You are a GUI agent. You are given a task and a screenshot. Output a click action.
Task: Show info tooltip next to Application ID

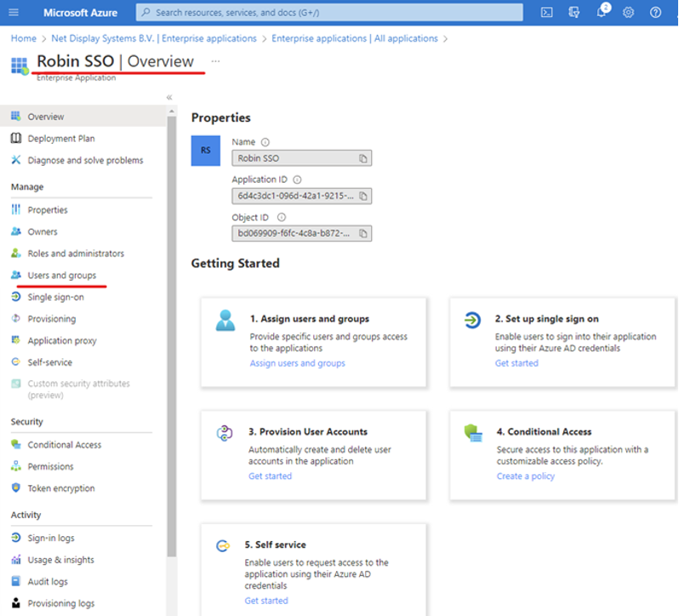point(297,180)
